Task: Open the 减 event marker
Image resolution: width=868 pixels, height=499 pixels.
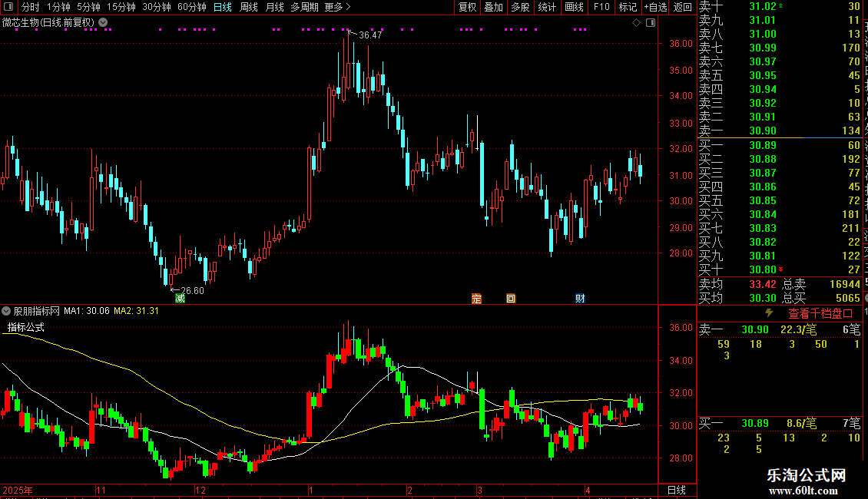Action: tap(180, 299)
